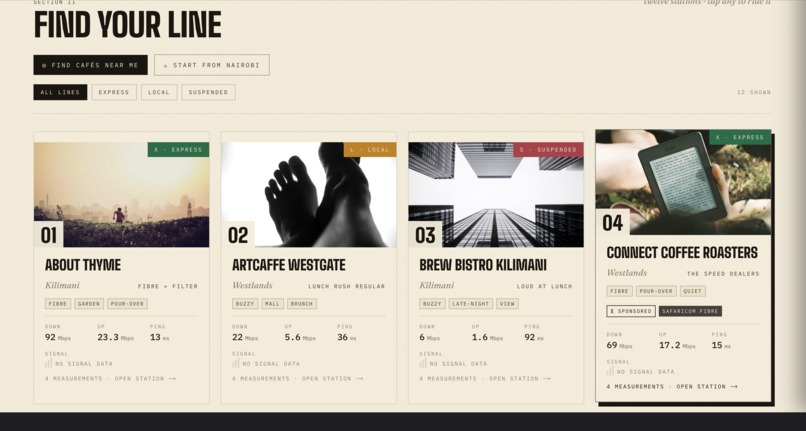Viewport: 806px width, 431px height.
Task: Select the All Lines filter
Action: coord(60,92)
